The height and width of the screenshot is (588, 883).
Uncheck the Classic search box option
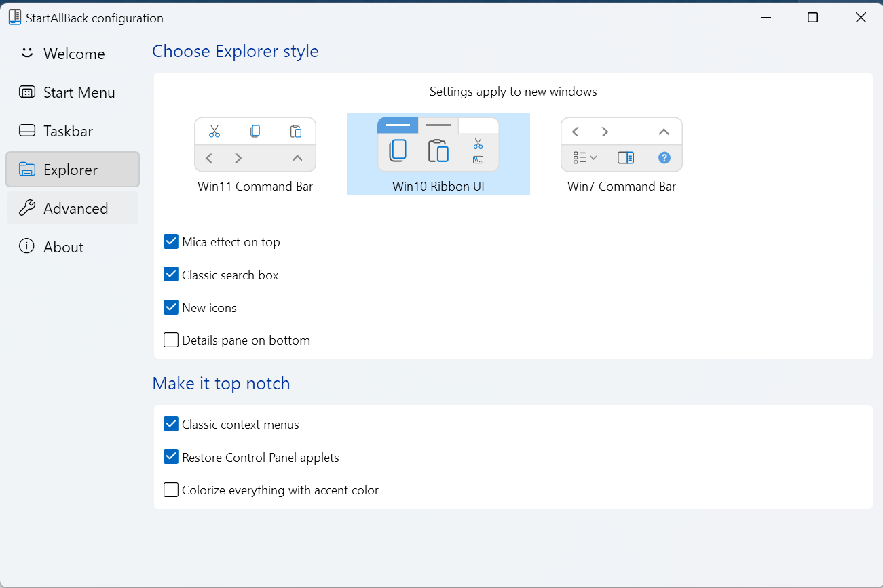[x=171, y=275]
